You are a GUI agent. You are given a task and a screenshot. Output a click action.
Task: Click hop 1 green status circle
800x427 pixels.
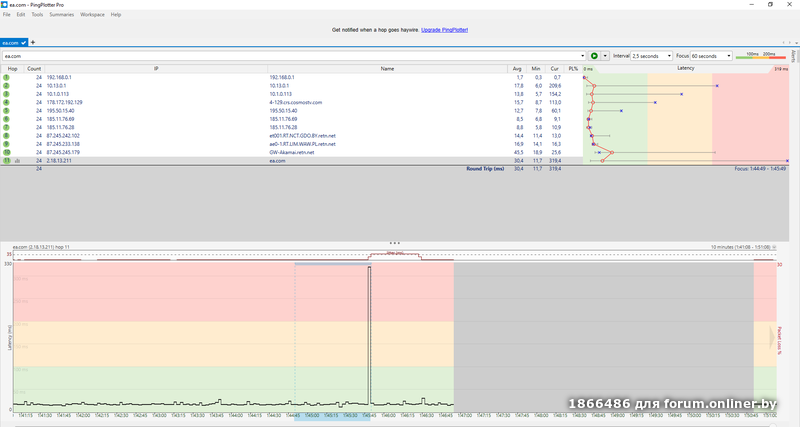click(x=6, y=77)
